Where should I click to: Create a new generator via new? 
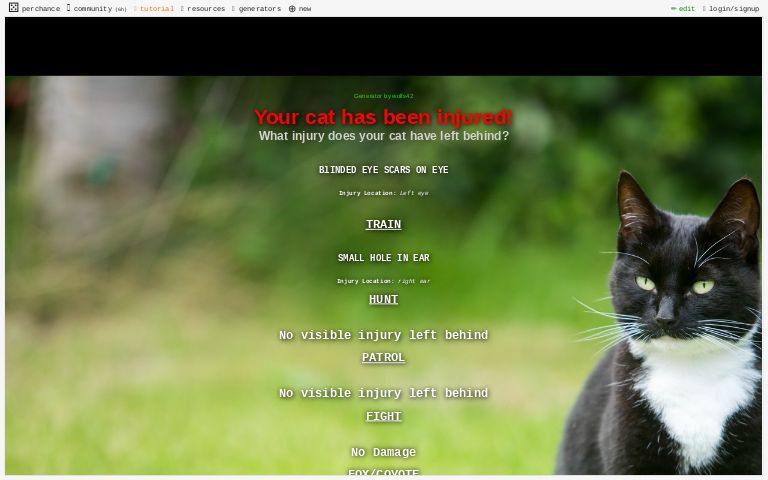tap(304, 8)
